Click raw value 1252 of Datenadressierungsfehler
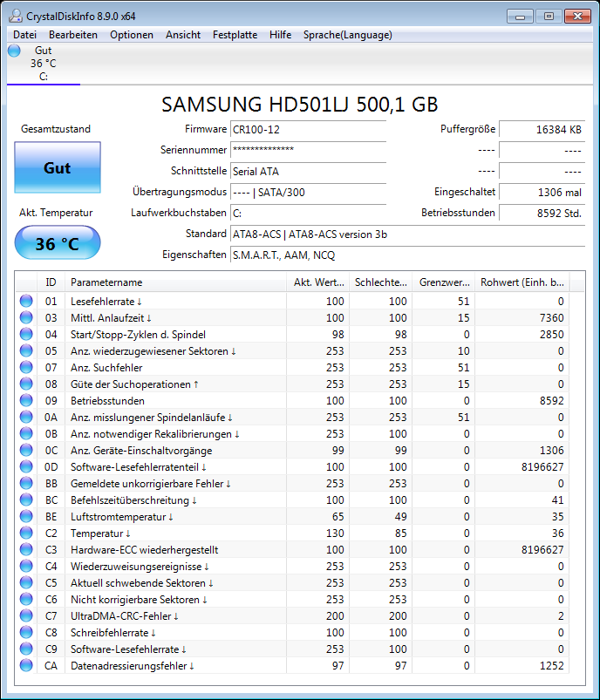Viewport: 600px width, 700px height. pos(552,665)
